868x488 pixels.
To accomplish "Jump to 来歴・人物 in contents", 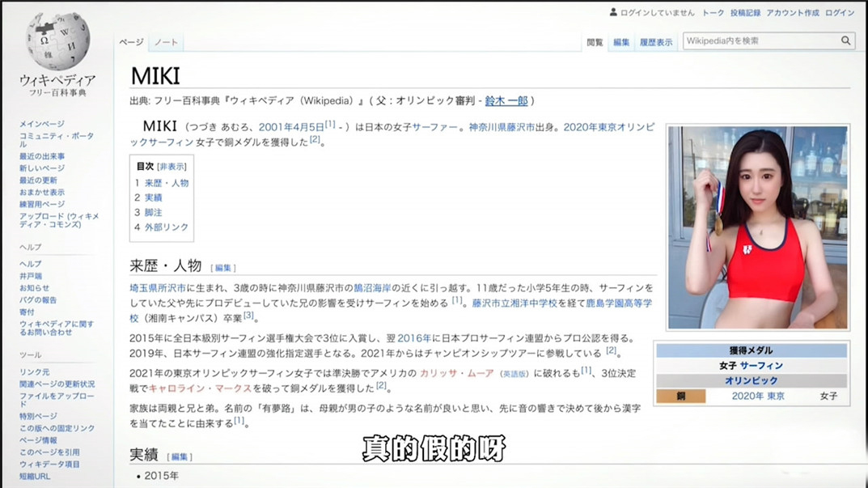I will [x=167, y=183].
